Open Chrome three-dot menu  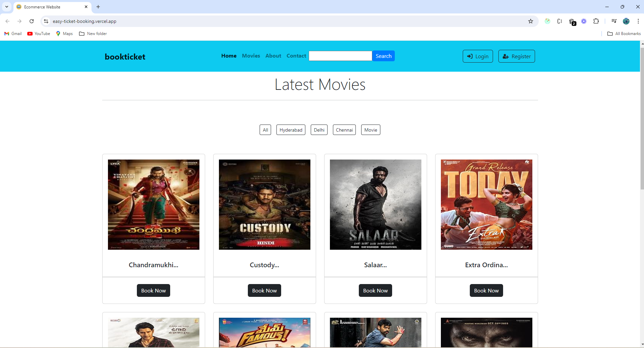tap(638, 21)
